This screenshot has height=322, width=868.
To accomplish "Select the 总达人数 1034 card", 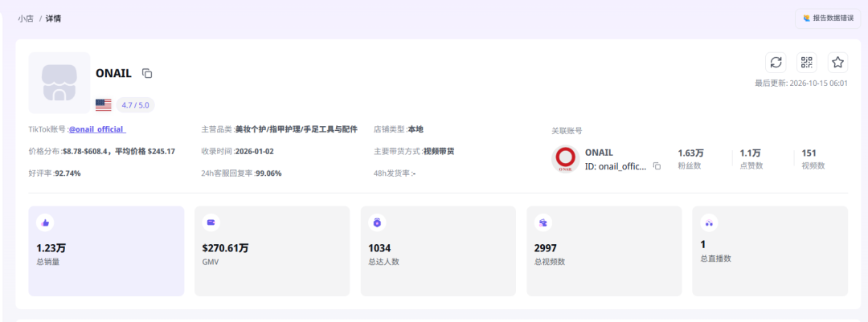I will [x=439, y=251].
